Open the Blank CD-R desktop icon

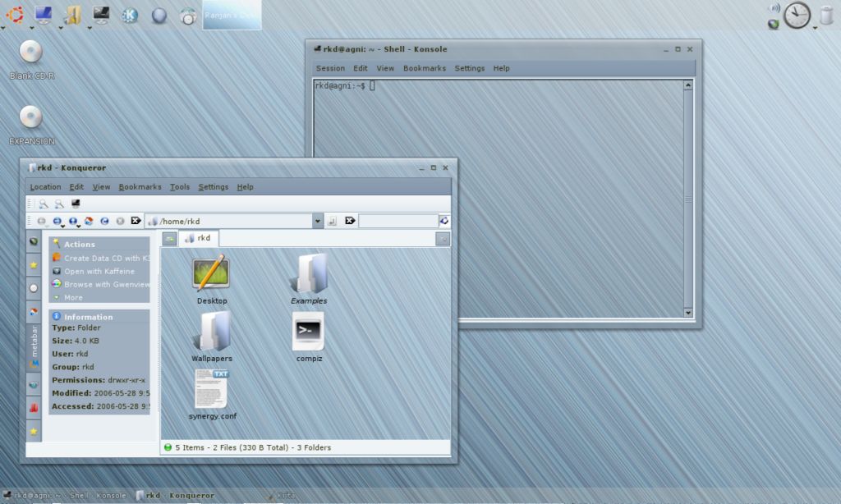coord(32,60)
